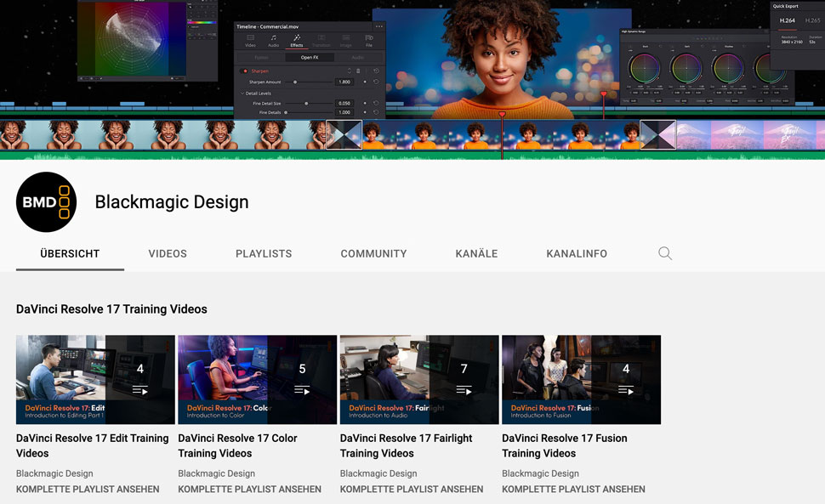Screen dimensions: 825x504
Task: Open the three-dot menu of the Timeline panel
Action: pos(378,26)
